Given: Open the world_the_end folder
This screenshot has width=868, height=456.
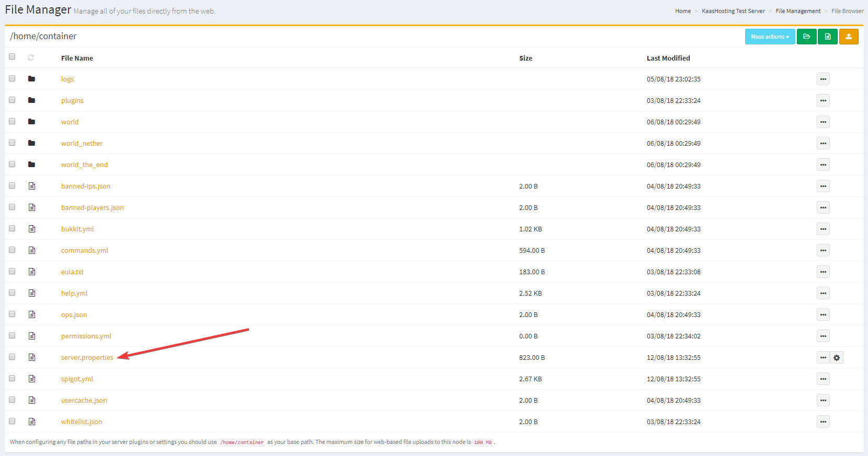Looking at the screenshot, I should [x=84, y=165].
